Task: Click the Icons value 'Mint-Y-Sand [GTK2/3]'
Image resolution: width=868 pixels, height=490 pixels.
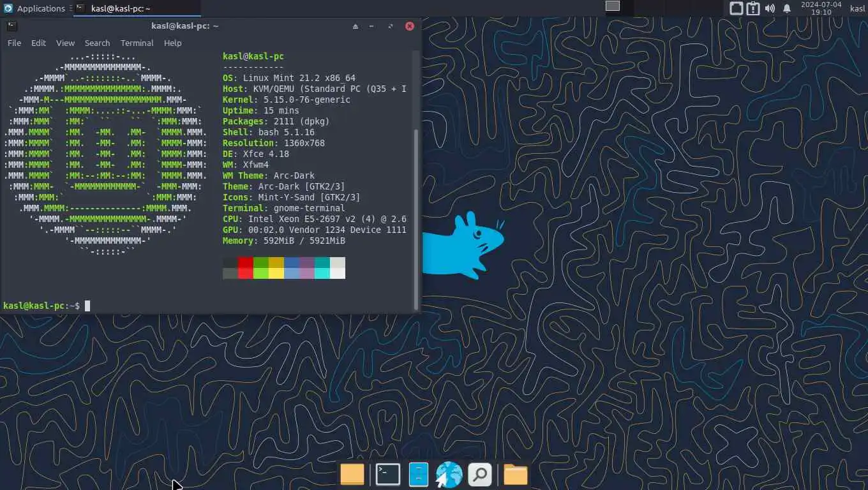Action: click(310, 197)
